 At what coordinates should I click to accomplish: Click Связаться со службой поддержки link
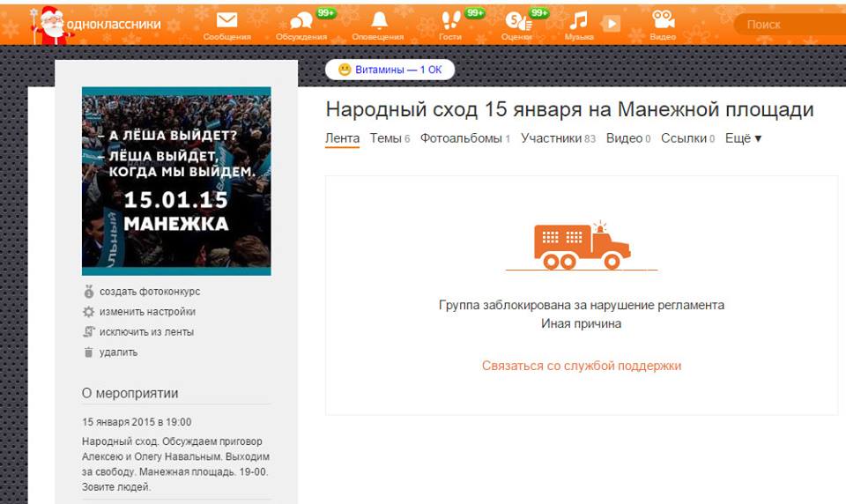click(x=581, y=366)
